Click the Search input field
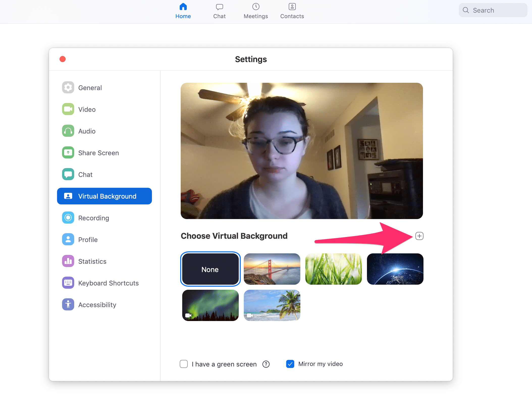 click(x=492, y=10)
